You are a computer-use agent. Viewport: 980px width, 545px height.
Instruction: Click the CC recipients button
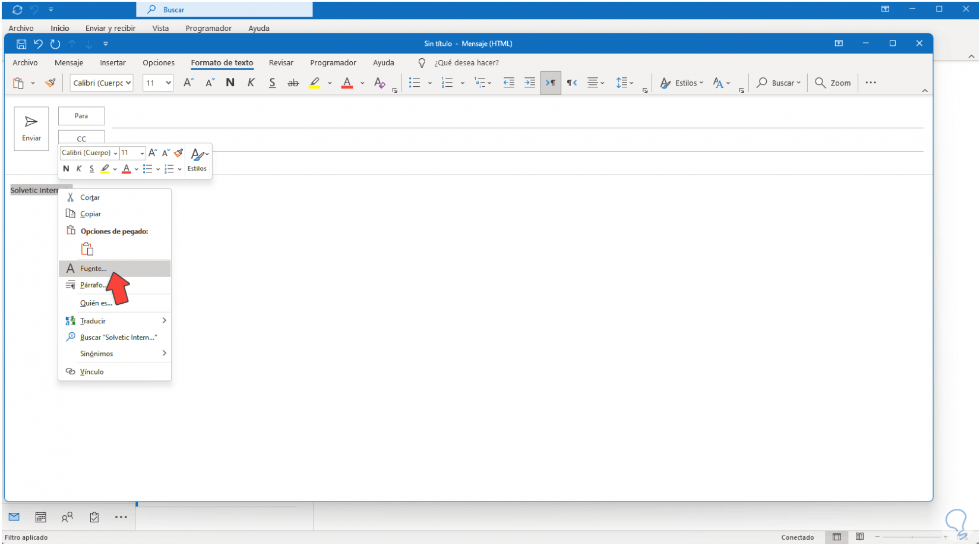pyautogui.click(x=81, y=137)
